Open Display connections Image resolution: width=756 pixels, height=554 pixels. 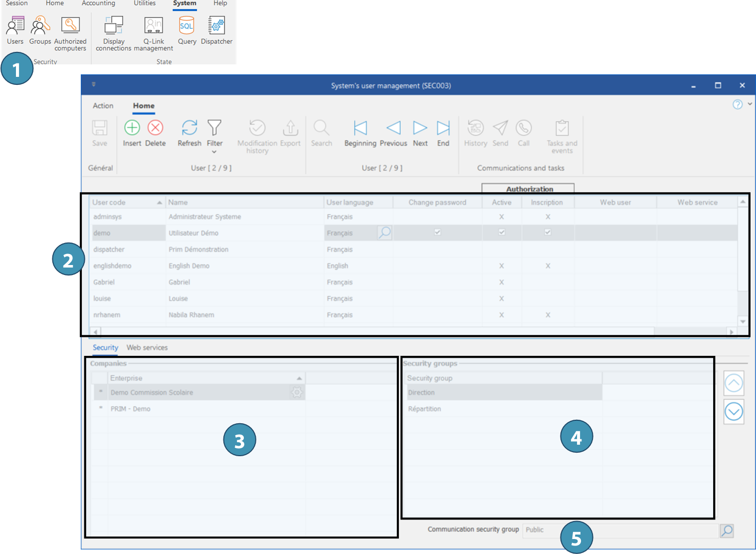click(114, 25)
